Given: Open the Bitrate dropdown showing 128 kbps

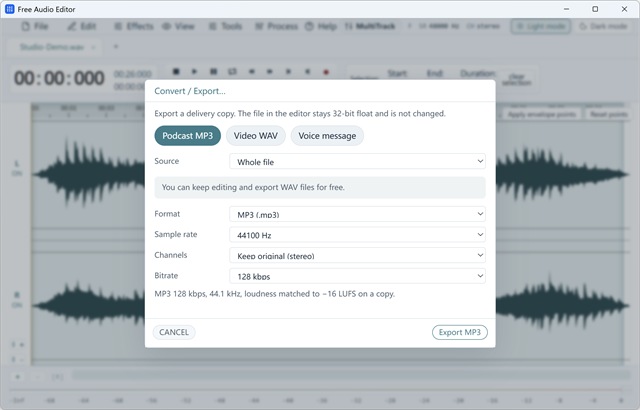Looking at the screenshot, I should (x=357, y=276).
